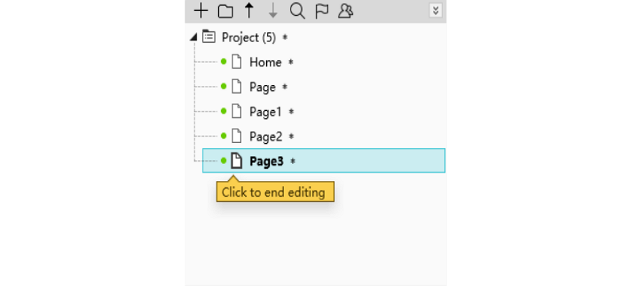Collapse the Project tree triangle
Viewport: 644px width, 286px height.
click(193, 37)
